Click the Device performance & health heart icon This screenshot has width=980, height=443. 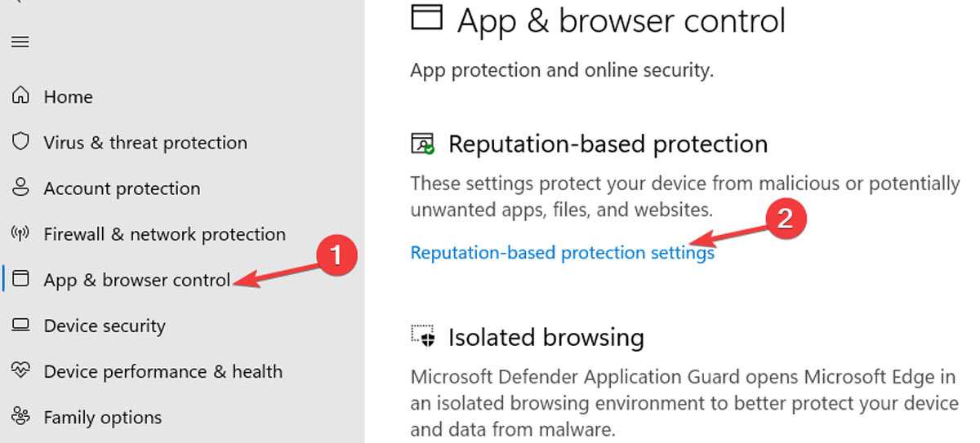click(20, 371)
